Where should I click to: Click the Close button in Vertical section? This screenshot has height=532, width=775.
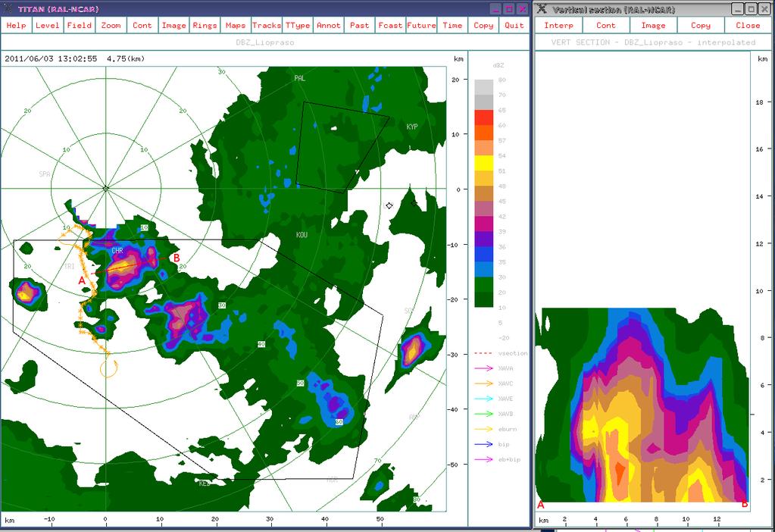748,25
